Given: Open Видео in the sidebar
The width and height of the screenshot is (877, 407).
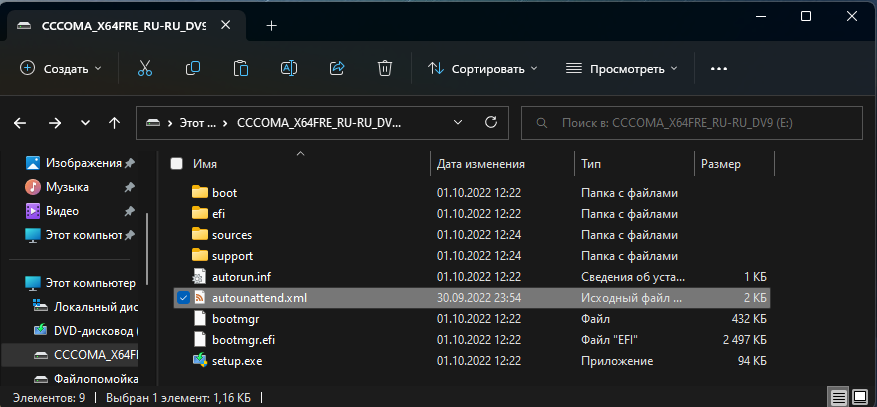Looking at the screenshot, I should pos(62,211).
